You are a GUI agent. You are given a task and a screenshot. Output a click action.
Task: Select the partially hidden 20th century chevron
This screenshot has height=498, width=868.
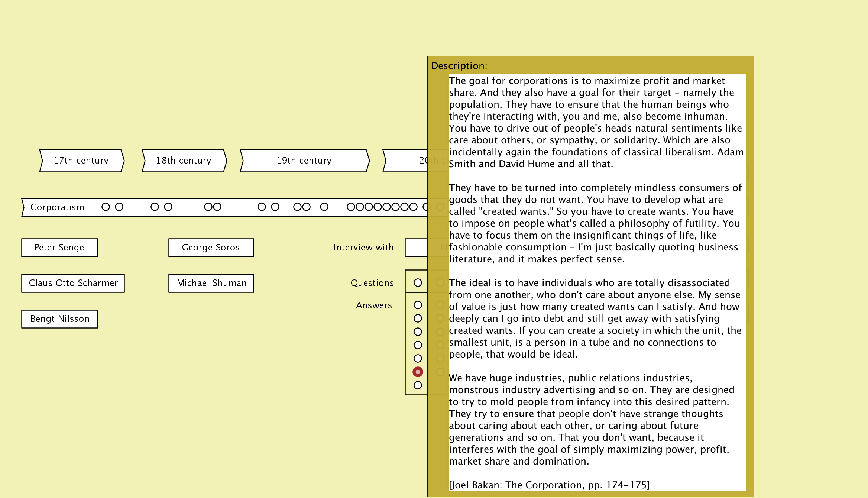405,161
